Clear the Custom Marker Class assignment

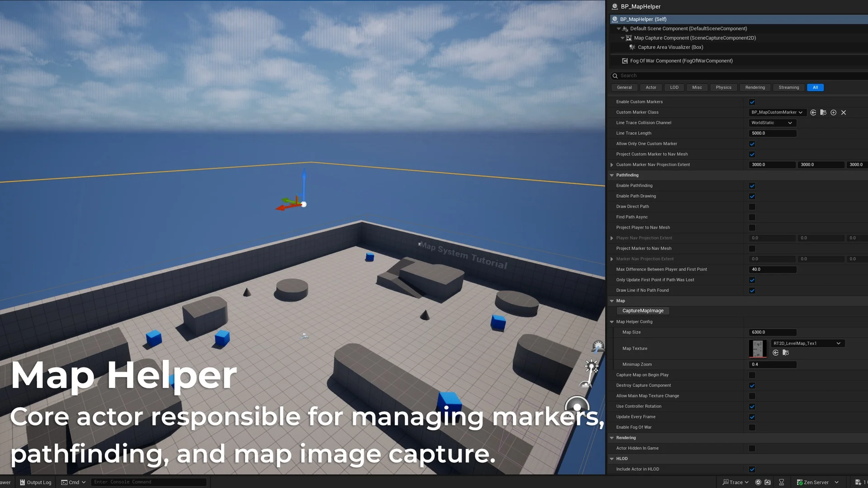(x=843, y=112)
